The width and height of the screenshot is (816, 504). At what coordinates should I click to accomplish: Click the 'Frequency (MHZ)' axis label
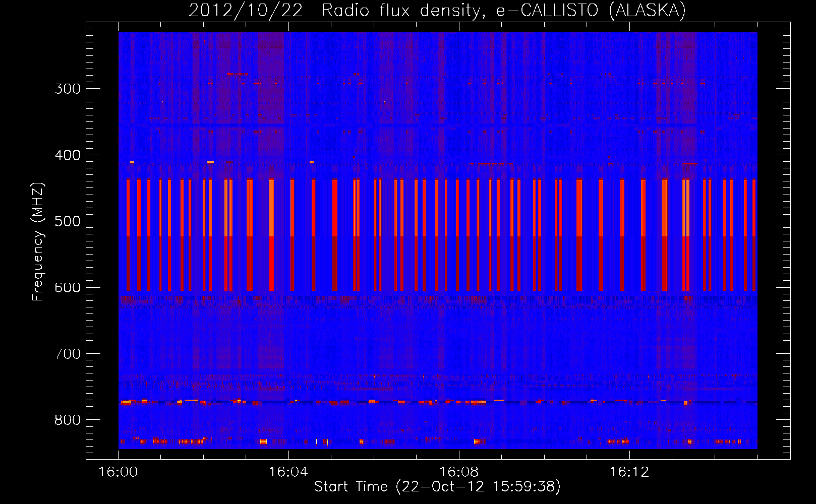tap(38, 241)
